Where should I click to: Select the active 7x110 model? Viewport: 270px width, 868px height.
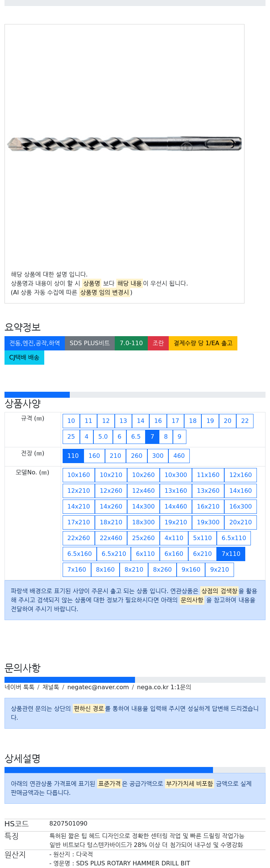[x=231, y=554]
